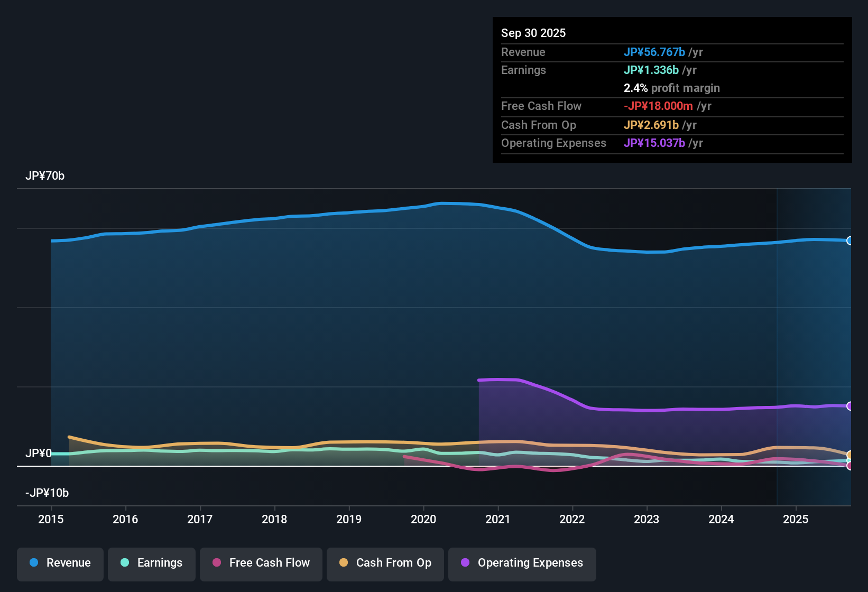The height and width of the screenshot is (592, 868).
Task: Click the Sep 30 2025 tooltip header
Action: (x=533, y=33)
